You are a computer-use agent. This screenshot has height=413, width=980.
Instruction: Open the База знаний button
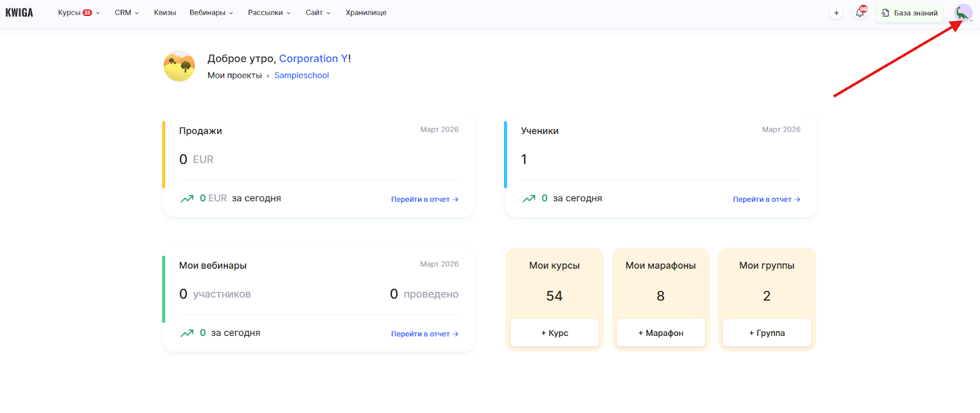point(910,13)
